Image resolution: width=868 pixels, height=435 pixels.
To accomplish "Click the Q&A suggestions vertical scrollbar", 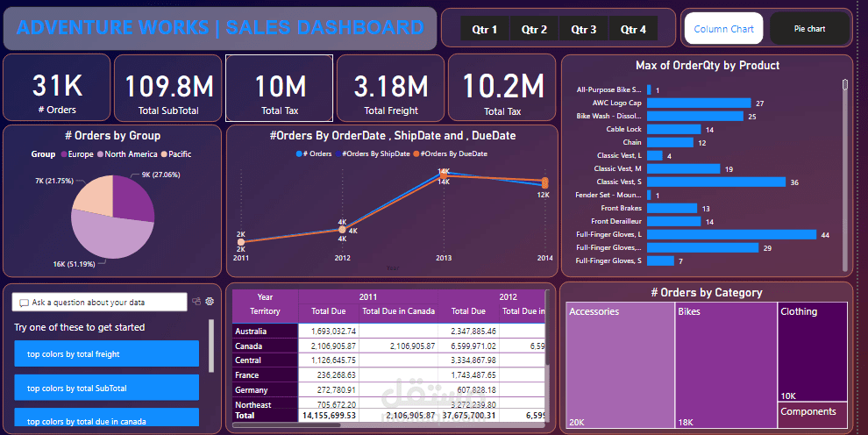I will pos(211,346).
